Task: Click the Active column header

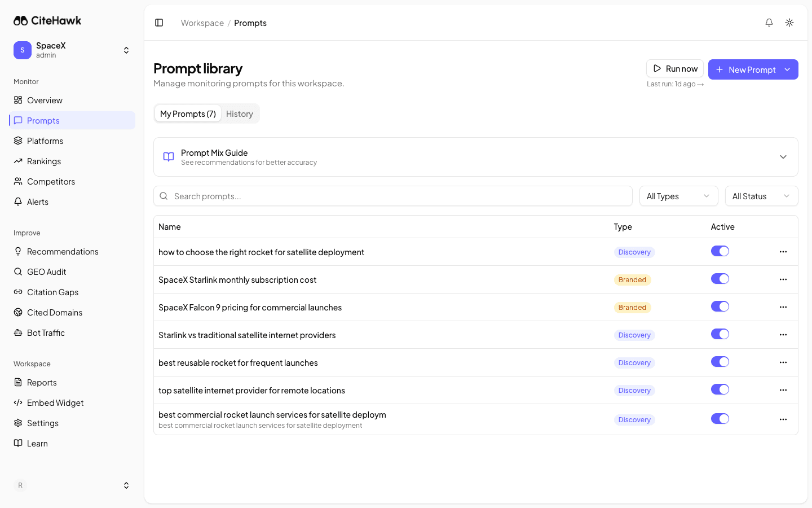Action: coord(723,226)
